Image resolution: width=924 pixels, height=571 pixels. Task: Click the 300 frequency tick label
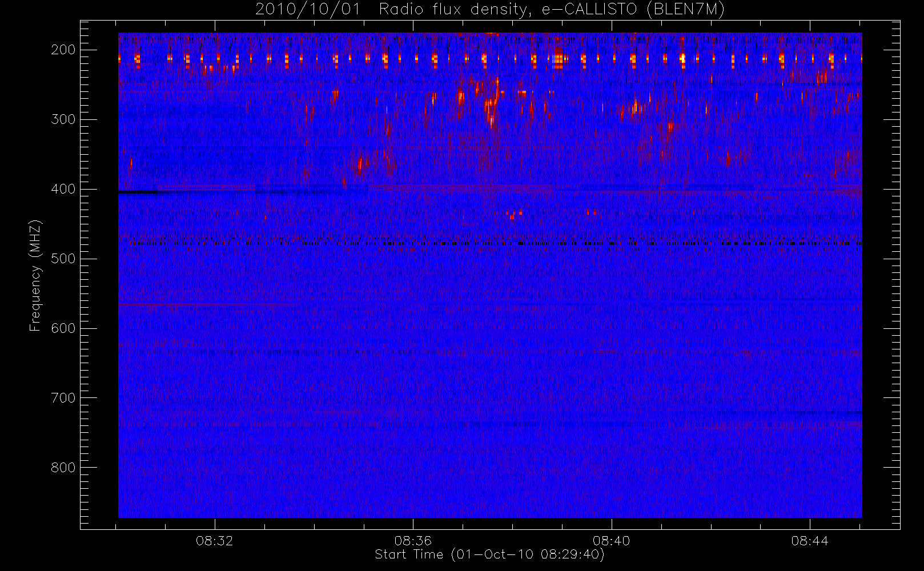[x=63, y=119]
